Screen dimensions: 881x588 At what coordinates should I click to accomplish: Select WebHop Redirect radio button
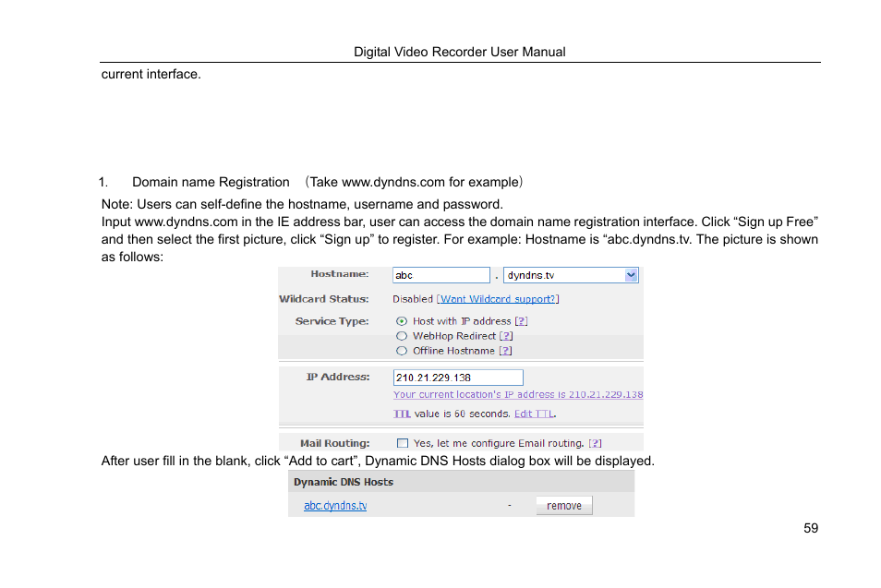click(x=401, y=336)
